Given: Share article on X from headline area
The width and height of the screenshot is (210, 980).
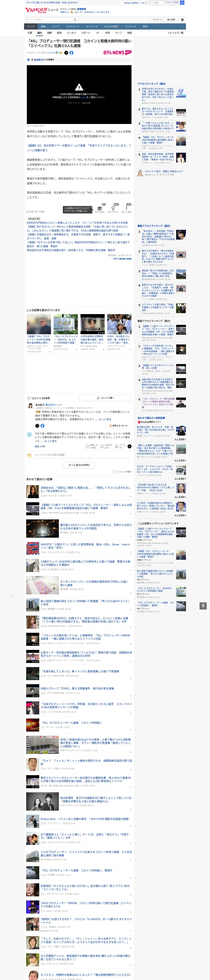Looking at the screenshot, I should point(66,53).
